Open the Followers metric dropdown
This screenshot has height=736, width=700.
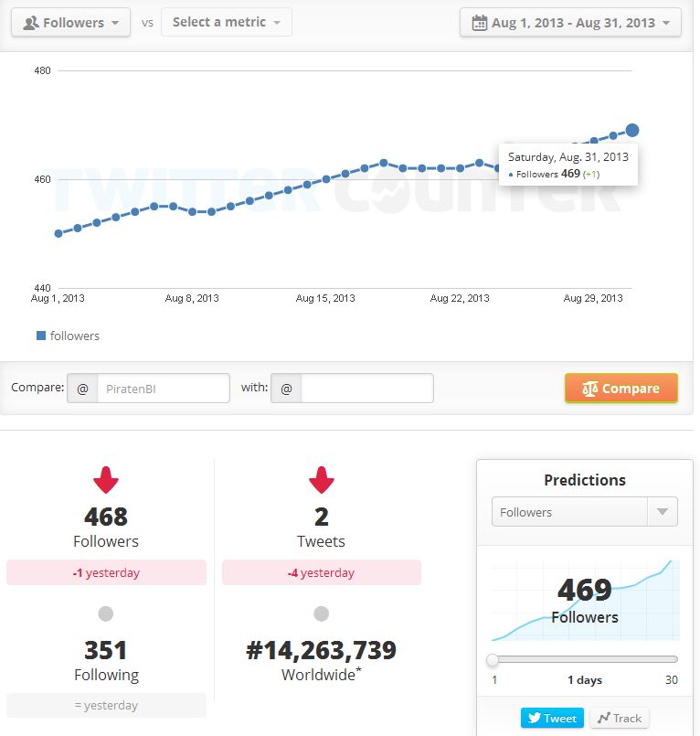(x=70, y=23)
